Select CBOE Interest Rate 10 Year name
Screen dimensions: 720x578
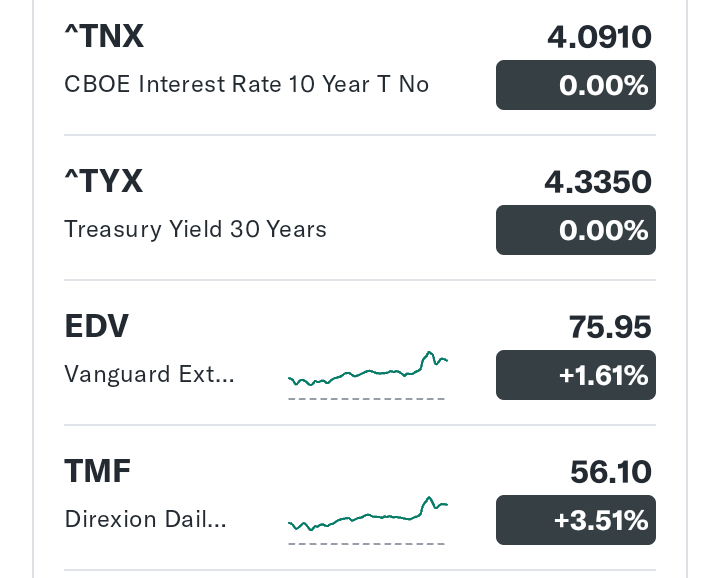[247, 84]
